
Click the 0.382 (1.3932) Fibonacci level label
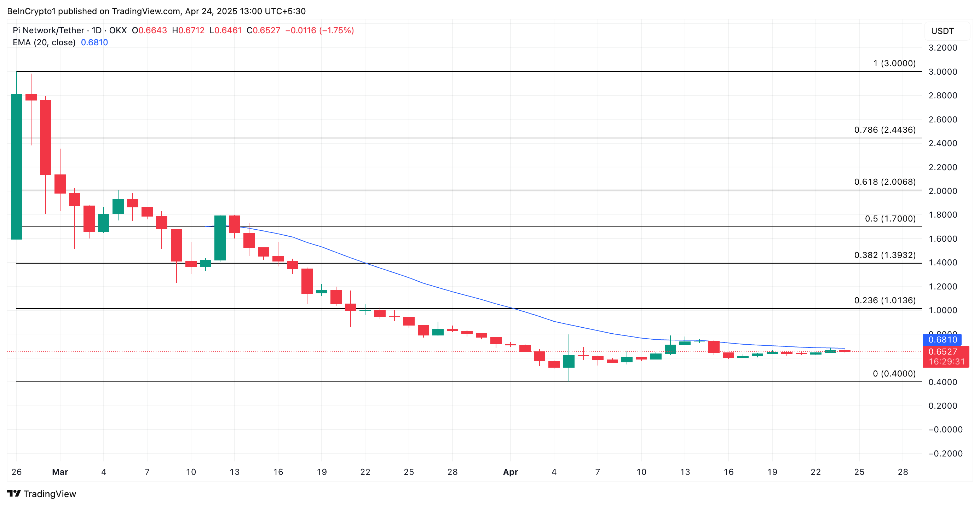pyautogui.click(x=884, y=255)
